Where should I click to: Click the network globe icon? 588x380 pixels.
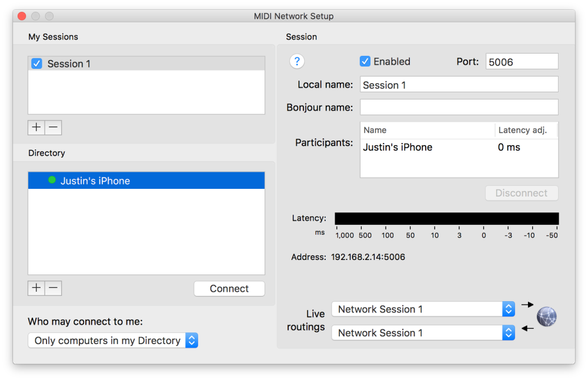546,316
